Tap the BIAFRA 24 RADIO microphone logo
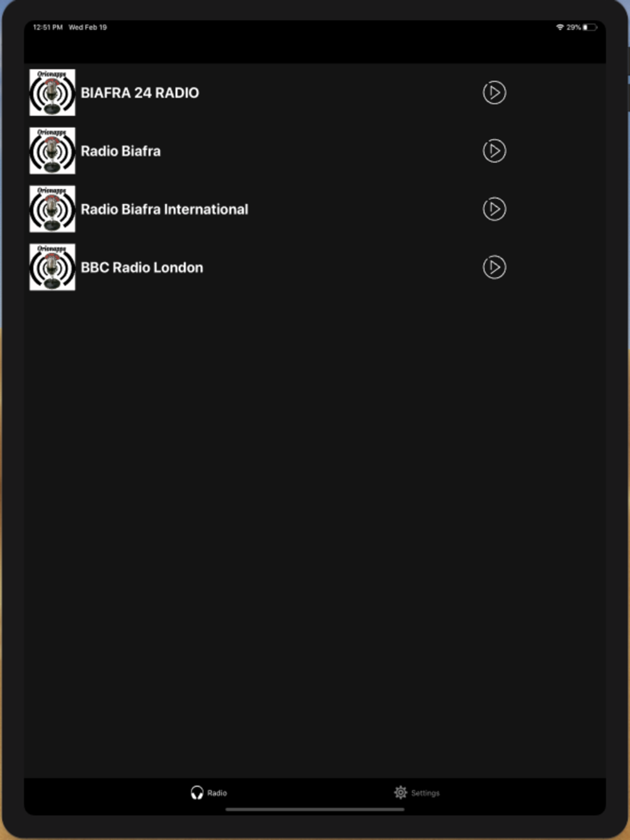630x840 pixels. pos(52,93)
